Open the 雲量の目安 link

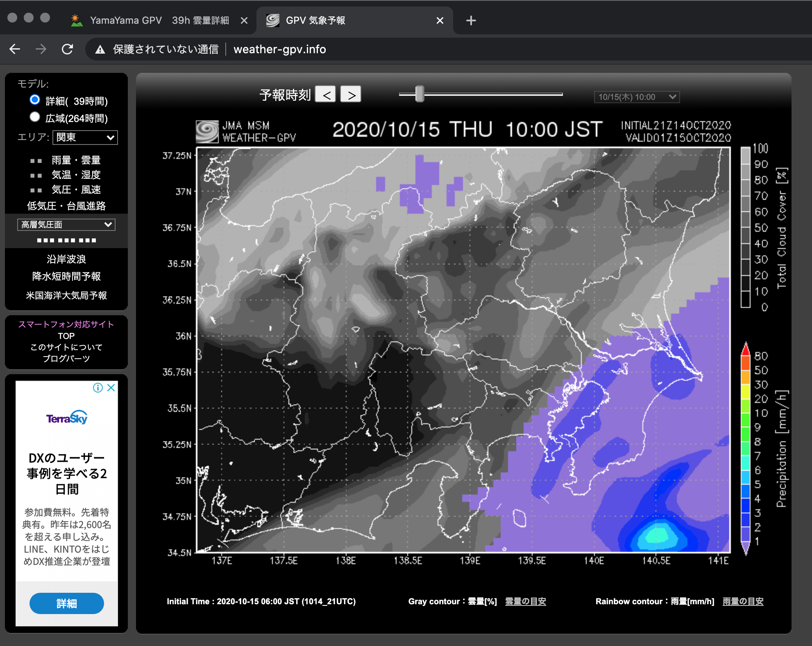(525, 601)
